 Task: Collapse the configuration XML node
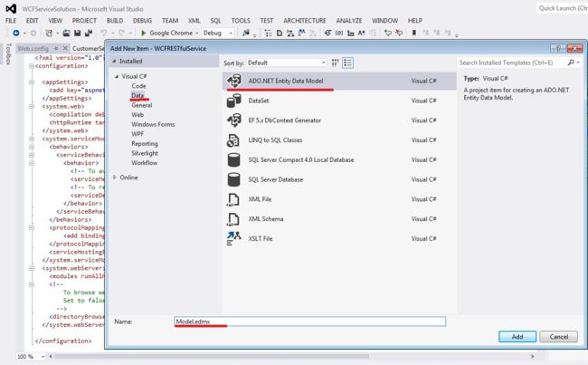click(x=32, y=66)
